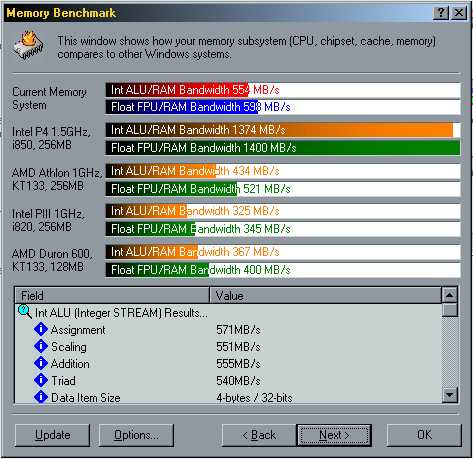Click the 'Intel PIII 1GHz, i820, 256MB' label
This screenshot has height=459, width=473.
click(48, 220)
